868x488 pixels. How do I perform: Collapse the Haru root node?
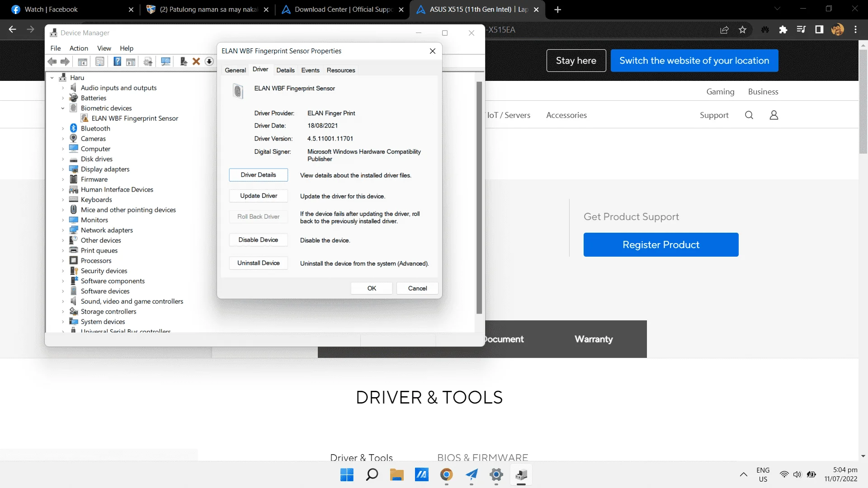pos(52,78)
